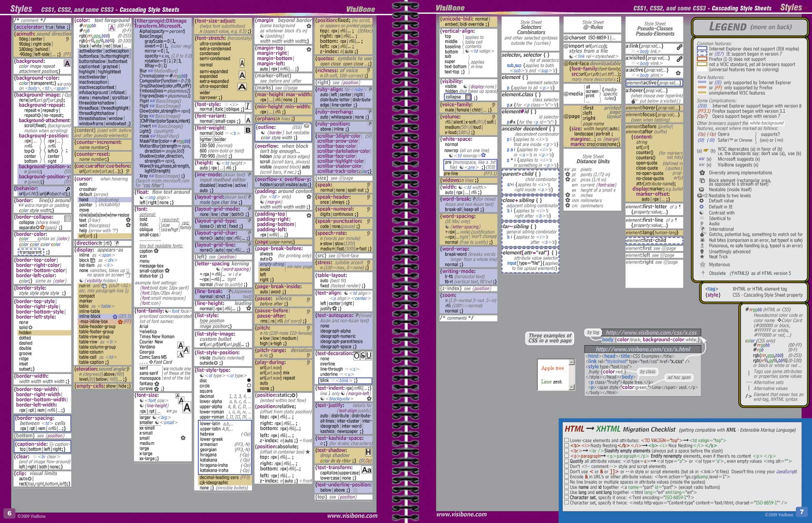
Task: Check the 'No line breaks or multiple spaces' checkbox
Action: [x=567, y=482]
